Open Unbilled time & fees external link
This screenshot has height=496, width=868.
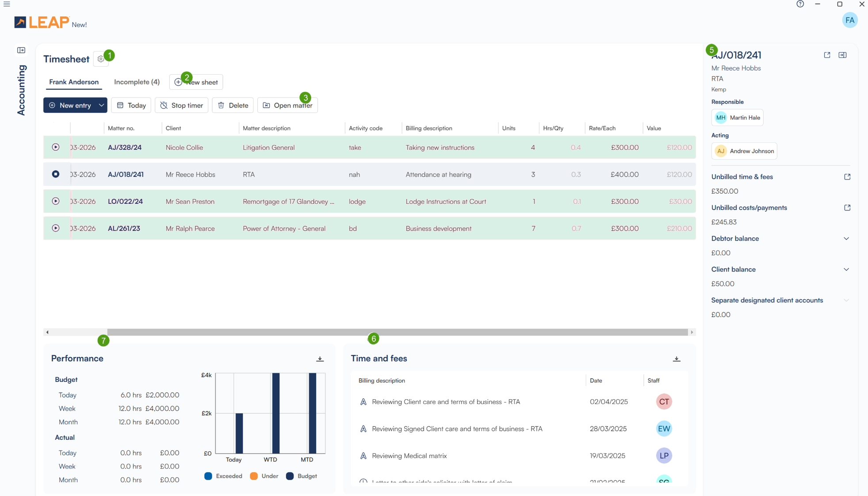[x=847, y=177]
